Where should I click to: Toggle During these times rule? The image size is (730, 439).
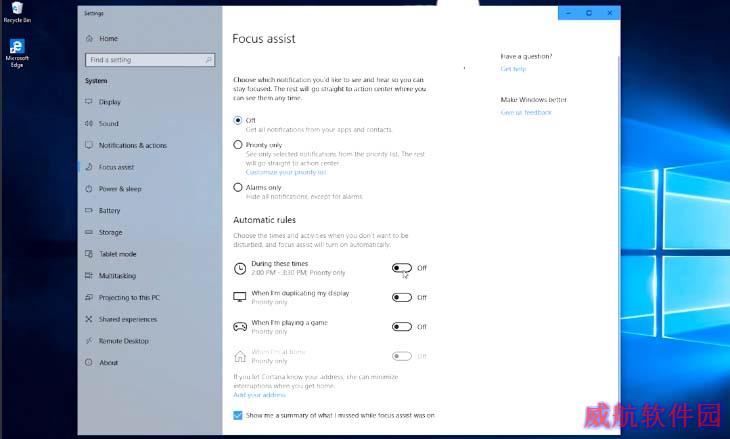pyautogui.click(x=402, y=268)
